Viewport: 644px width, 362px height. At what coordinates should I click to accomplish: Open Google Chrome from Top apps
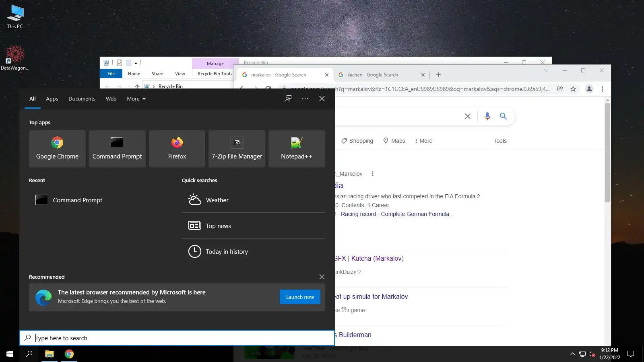(57, 148)
